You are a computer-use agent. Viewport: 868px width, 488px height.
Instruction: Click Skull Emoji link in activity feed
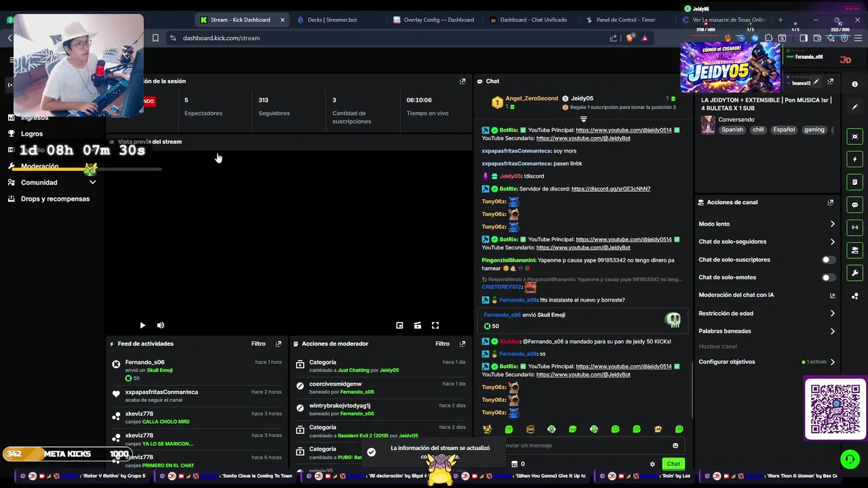click(x=160, y=370)
